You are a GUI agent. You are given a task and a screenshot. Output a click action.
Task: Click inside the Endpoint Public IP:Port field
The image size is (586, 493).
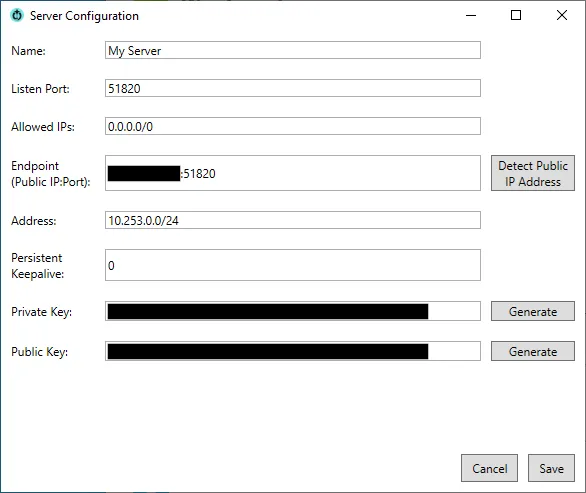click(x=293, y=173)
